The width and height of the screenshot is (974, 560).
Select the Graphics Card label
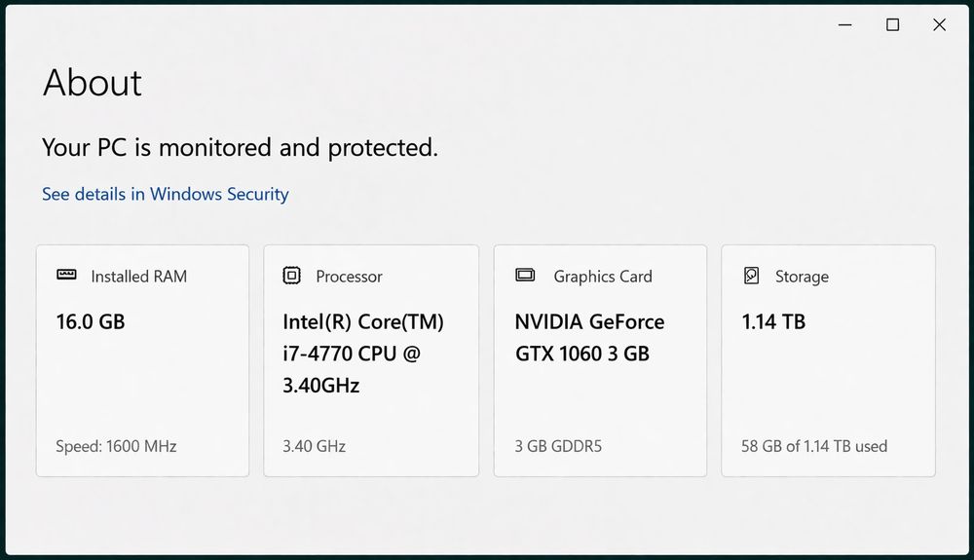tap(603, 277)
